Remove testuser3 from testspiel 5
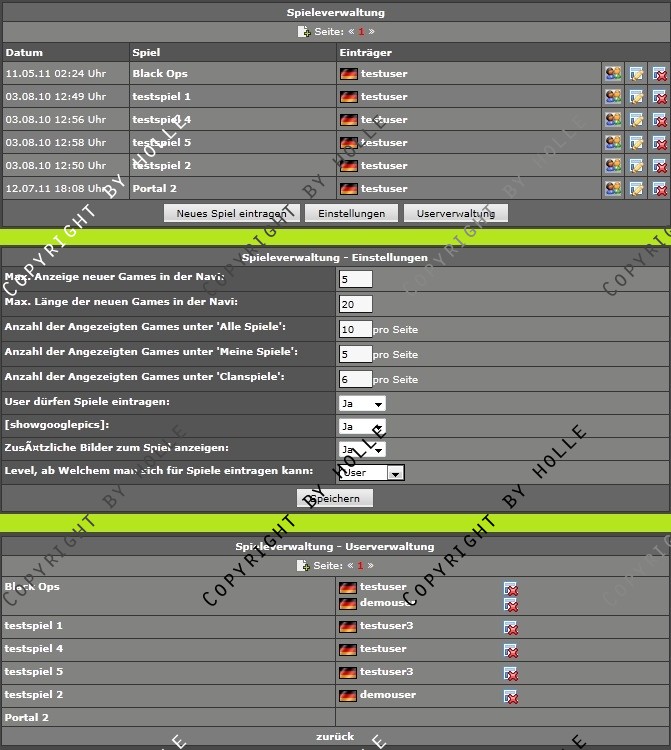The width and height of the screenshot is (671, 750). coord(511,673)
